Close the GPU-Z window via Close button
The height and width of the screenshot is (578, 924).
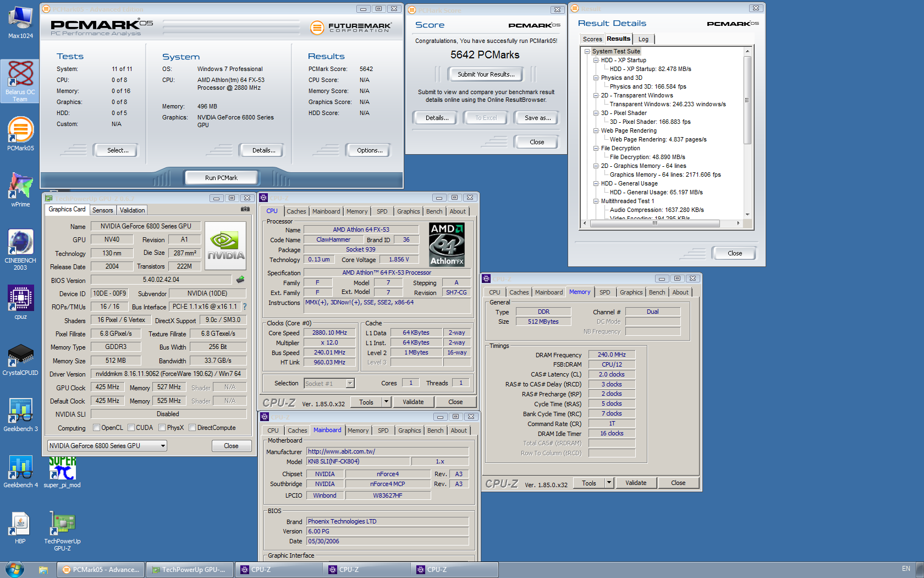click(x=231, y=446)
